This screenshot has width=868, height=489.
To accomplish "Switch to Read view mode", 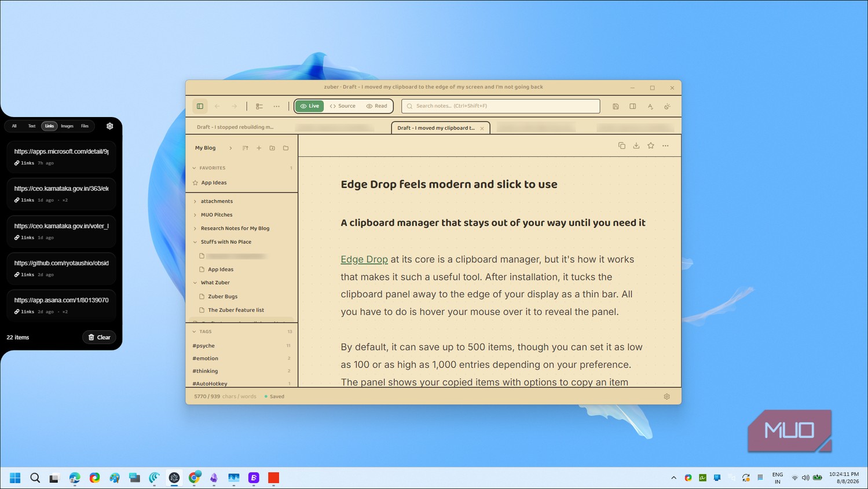I will click(x=376, y=106).
